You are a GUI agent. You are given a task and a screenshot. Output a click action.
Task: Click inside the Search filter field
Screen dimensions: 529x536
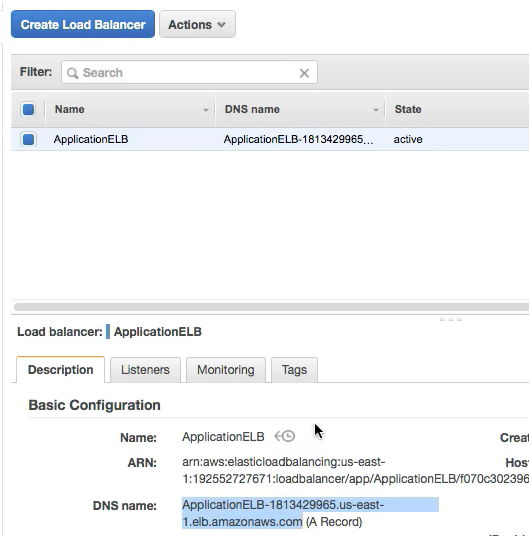tap(189, 72)
